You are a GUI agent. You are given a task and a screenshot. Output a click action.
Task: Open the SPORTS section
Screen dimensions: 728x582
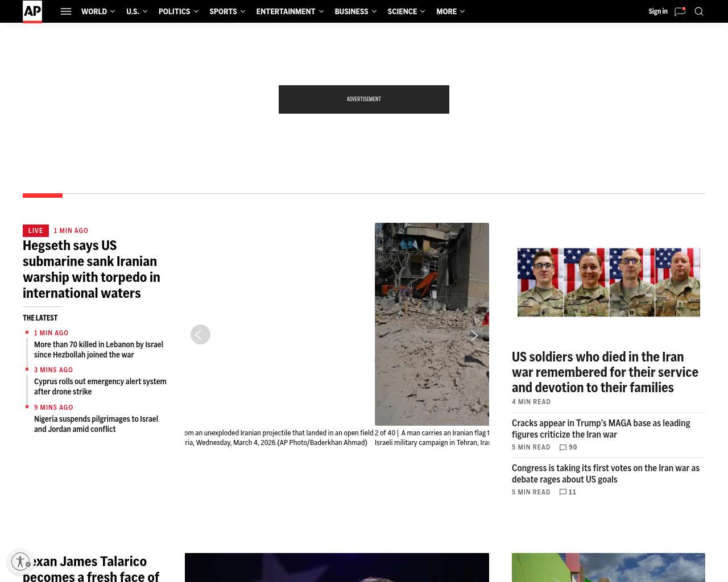pyautogui.click(x=223, y=11)
